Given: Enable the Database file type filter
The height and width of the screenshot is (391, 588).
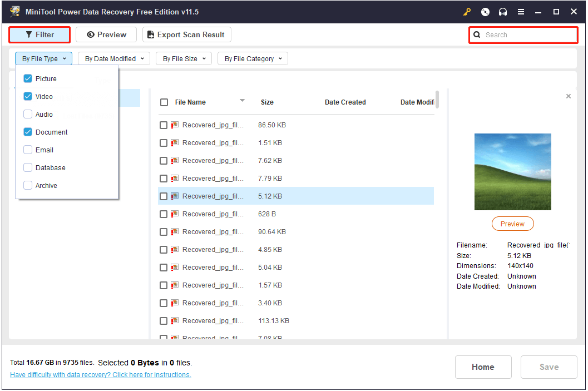Looking at the screenshot, I should pos(28,167).
